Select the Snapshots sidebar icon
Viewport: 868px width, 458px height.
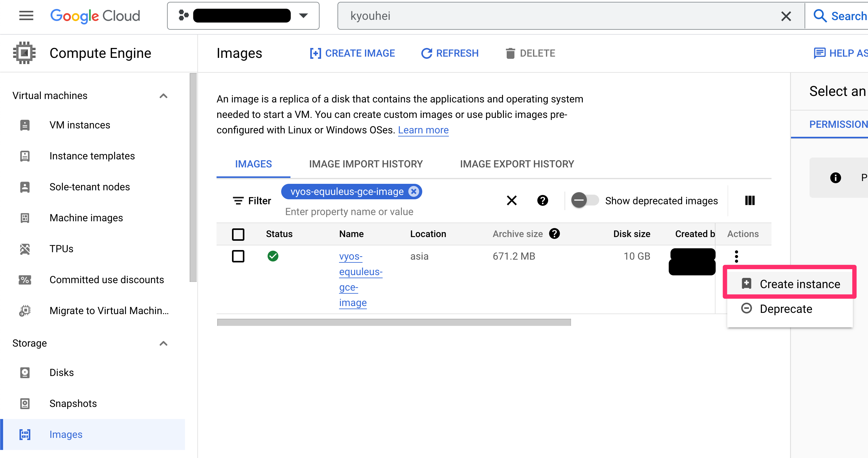pos(25,404)
